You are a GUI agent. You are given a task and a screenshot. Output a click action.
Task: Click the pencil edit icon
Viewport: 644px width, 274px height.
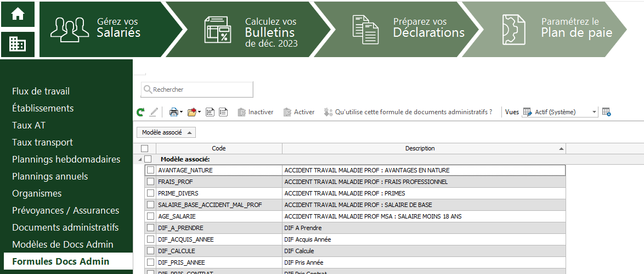pos(154,112)
